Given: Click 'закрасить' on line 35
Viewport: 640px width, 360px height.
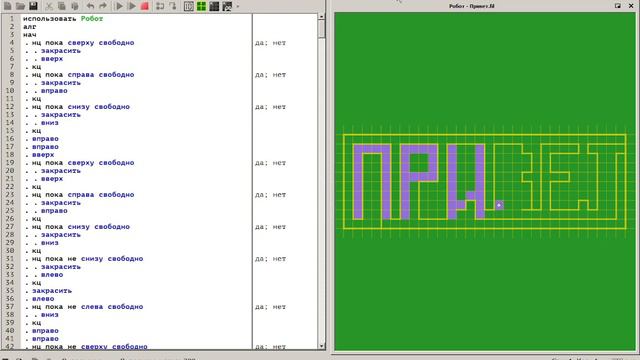Looking at the screenshot, I should point(52,291).
